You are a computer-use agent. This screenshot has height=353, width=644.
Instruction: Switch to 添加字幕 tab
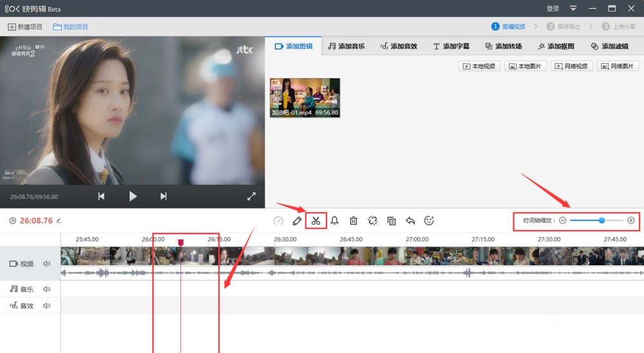pos(451,46)
